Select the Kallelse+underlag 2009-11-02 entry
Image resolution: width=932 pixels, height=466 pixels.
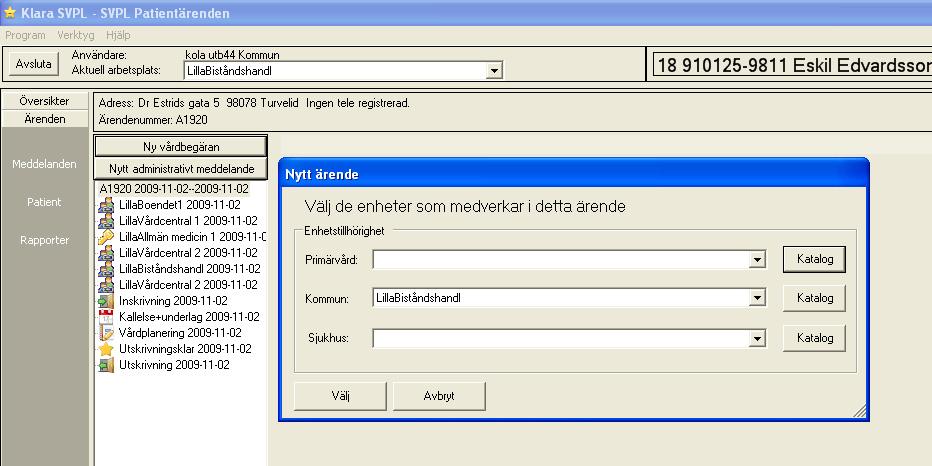click(189, 317)
